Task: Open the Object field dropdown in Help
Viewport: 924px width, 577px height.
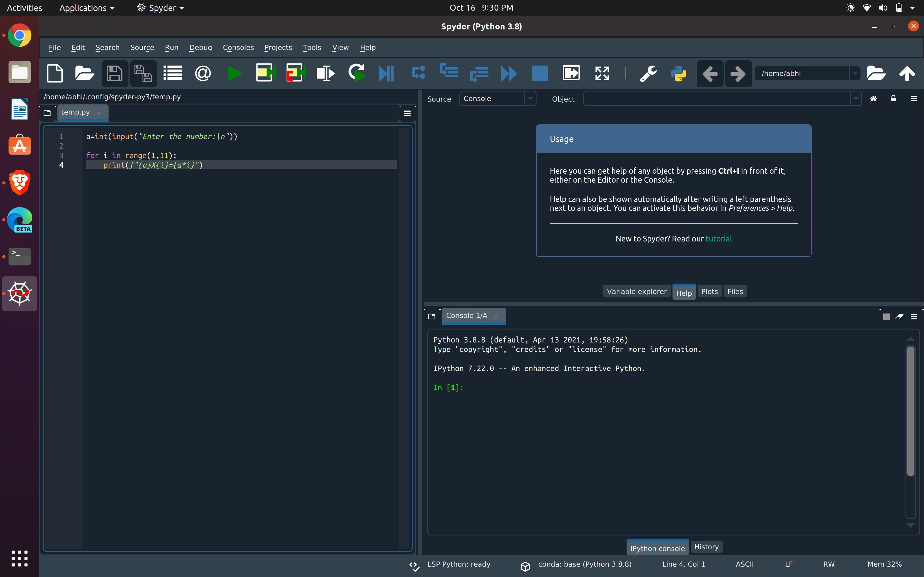Action: pyautogui.click(x=856, y=98)
